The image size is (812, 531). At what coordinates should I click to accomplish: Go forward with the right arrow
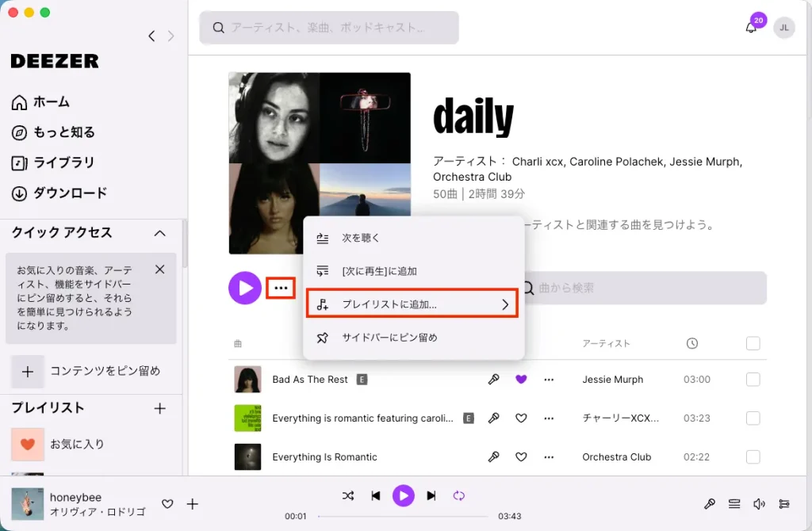pyautogui.click(x=171, y=36)
